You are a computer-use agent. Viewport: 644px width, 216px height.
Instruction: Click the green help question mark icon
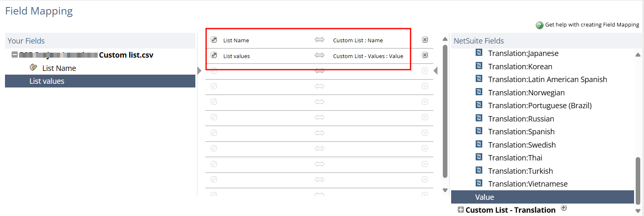pyautogui.click(x=540, y=25)
